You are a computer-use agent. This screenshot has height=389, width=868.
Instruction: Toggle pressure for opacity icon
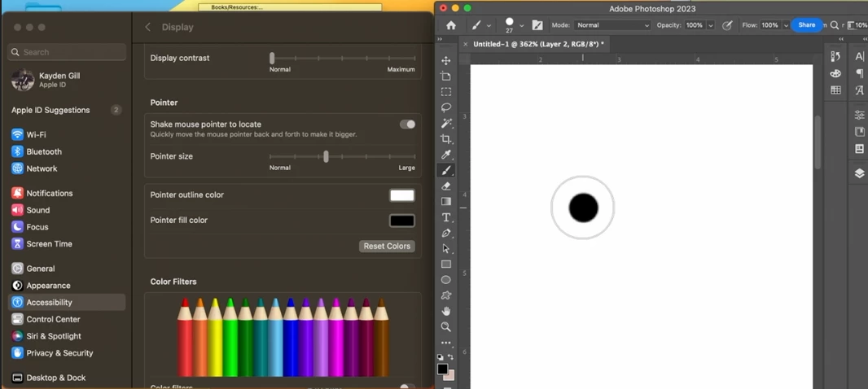click(x=727, y=25)
